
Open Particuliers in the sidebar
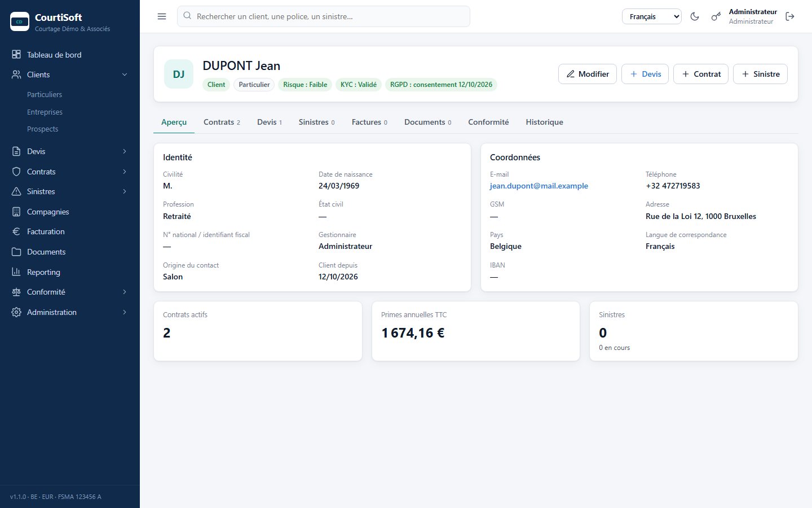tap(45, 94)
